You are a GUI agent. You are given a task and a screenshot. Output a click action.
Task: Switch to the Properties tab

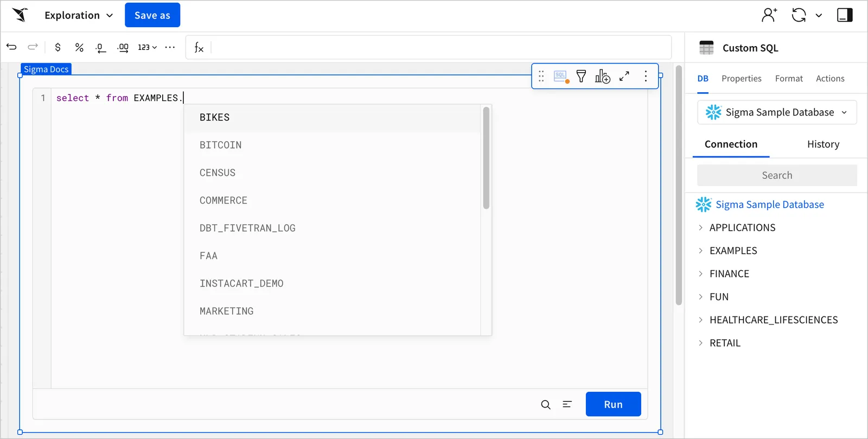pos(742,79)
